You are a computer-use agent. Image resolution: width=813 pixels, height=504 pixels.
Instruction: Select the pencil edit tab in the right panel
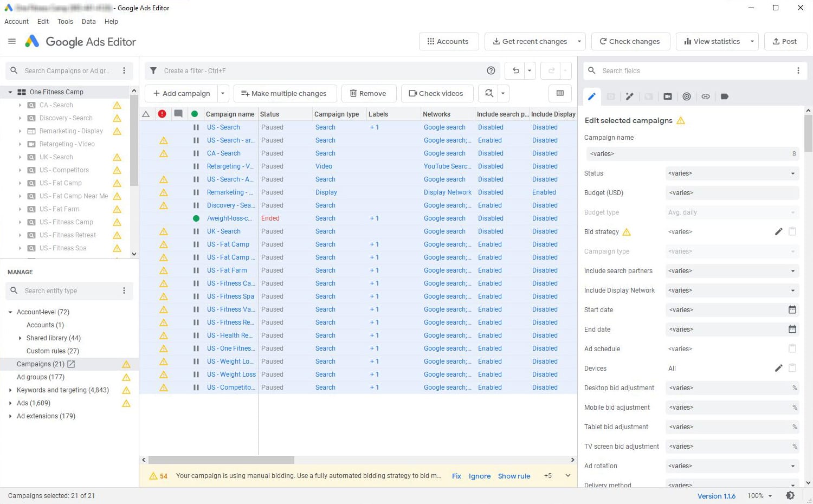(x=592, y=96)
